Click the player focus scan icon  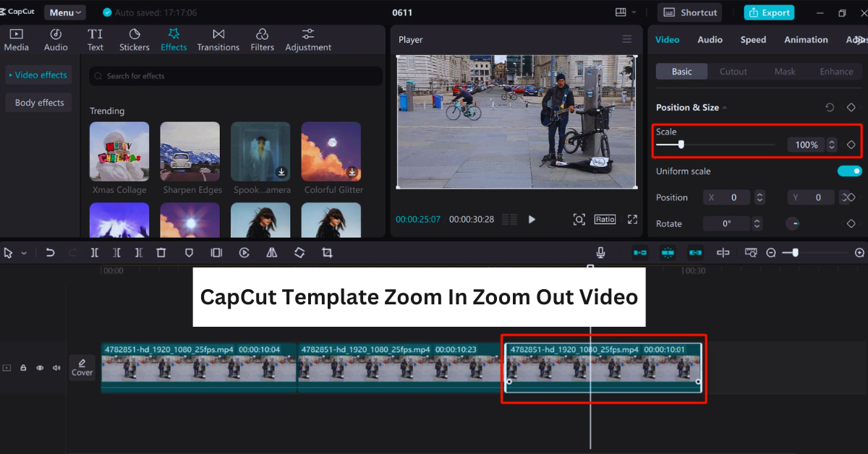579,219
